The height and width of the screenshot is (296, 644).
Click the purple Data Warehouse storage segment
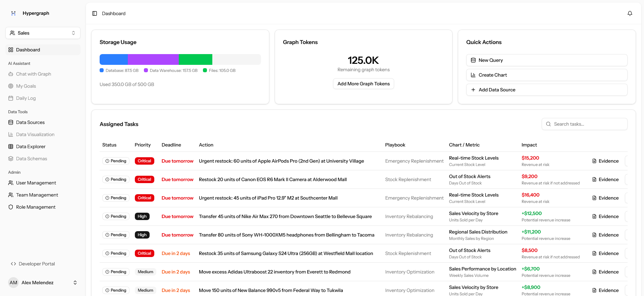click(153, 59)
